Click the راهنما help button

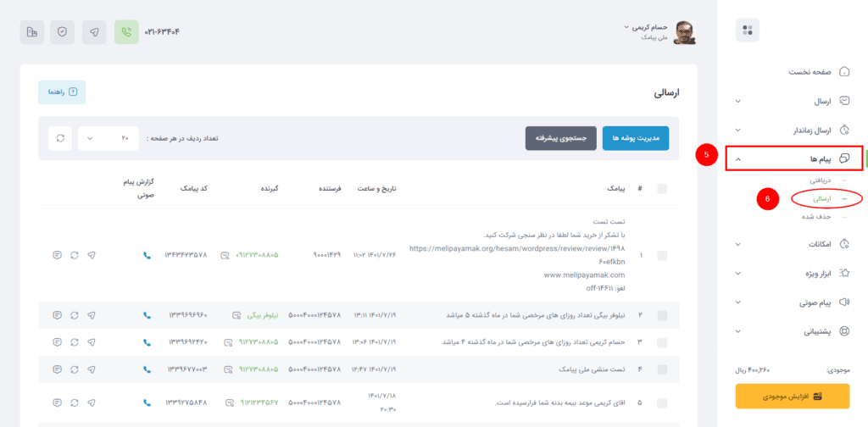(62, 92)
